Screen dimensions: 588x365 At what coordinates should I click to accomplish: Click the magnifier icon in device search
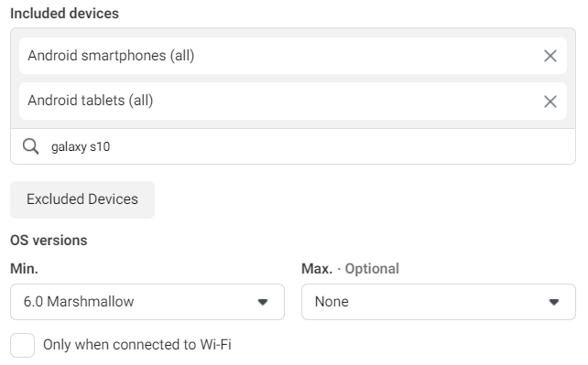pos(30,146)
